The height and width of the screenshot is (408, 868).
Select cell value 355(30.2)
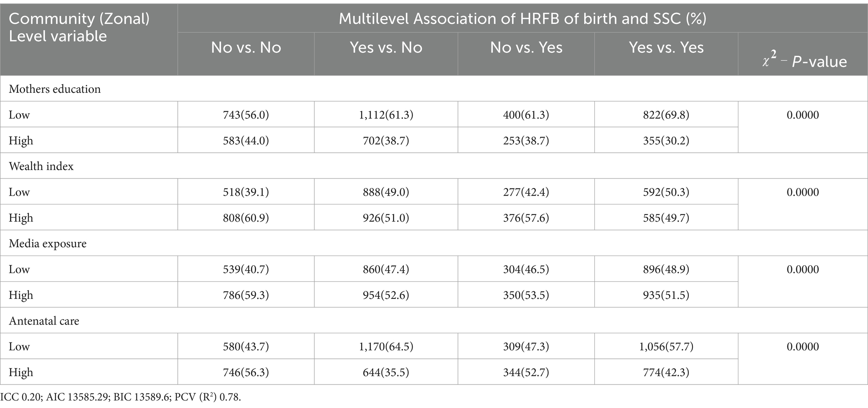click(667, 141)
